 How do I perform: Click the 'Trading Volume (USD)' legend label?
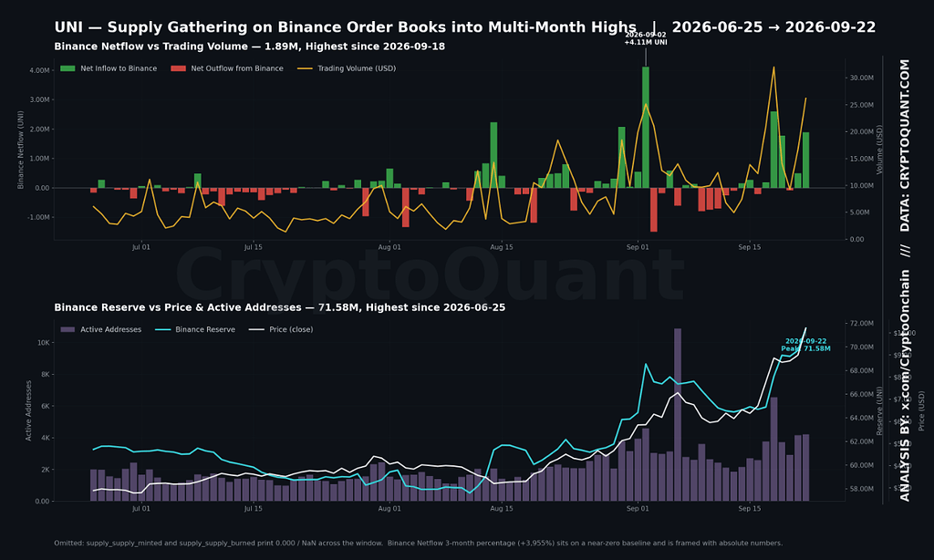[x=357, y=68]
